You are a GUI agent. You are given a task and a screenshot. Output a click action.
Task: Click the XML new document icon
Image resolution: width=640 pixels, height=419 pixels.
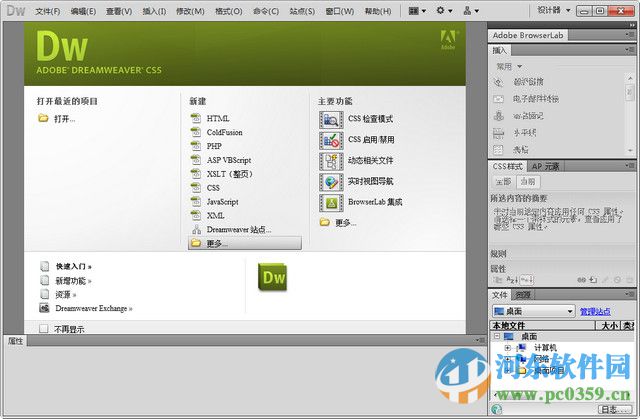pos(196,215)
